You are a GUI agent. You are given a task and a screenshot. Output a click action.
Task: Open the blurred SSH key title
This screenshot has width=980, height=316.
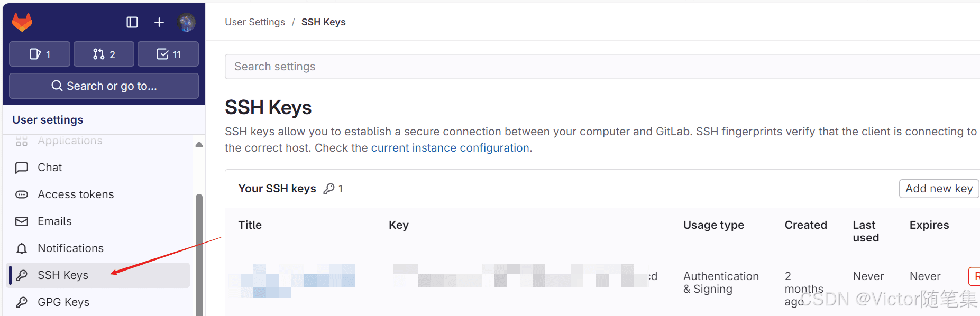(x=292, y=281)
